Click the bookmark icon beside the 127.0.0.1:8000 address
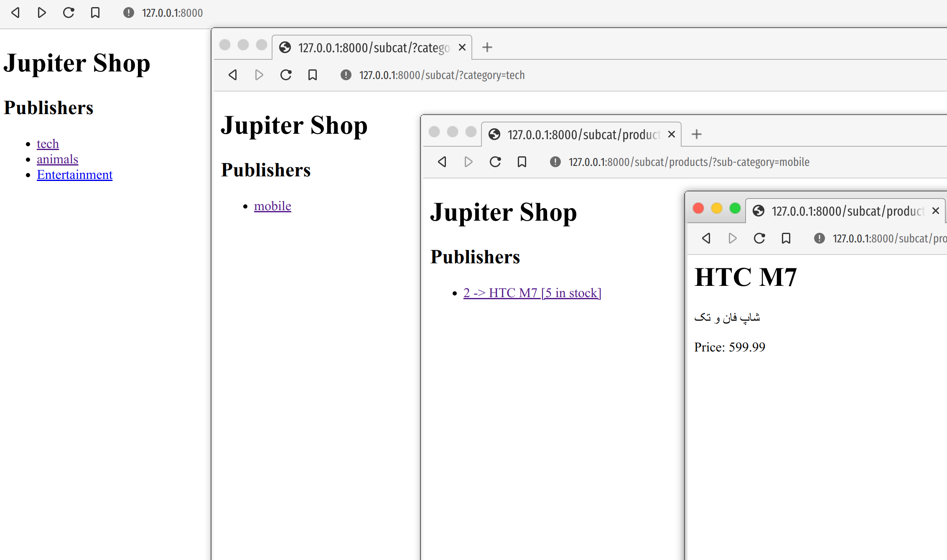The image size is (947, 560). (95, 13)
